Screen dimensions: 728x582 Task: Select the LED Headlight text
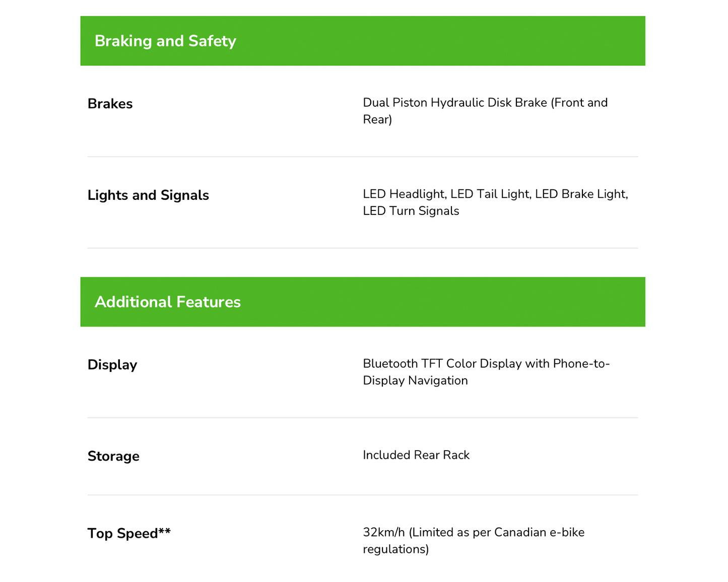[405, 194]
